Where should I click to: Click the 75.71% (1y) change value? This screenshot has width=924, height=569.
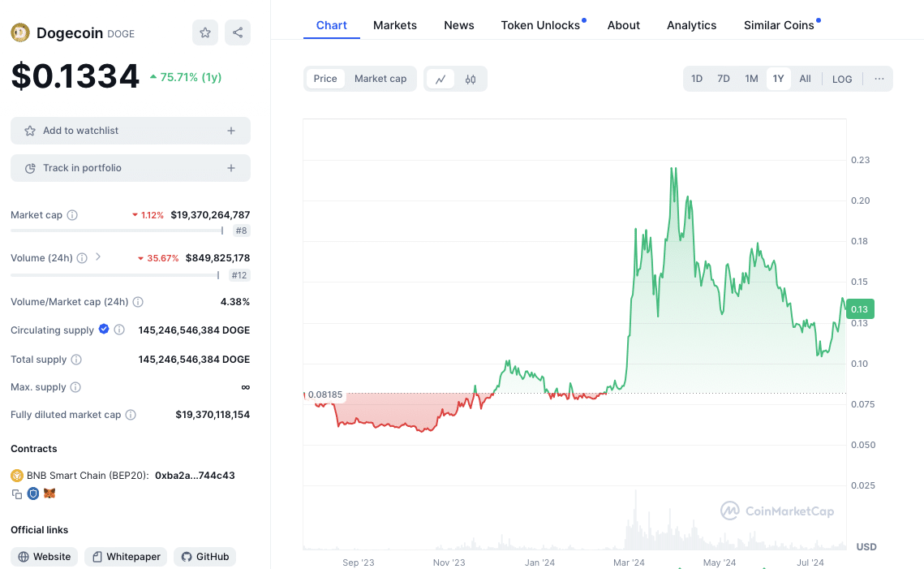tap(186, 77)
